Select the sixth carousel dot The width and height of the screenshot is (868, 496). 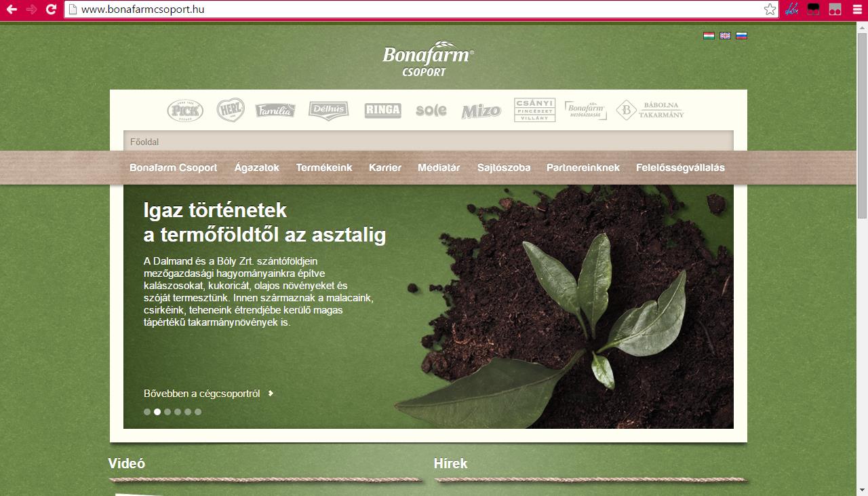[x=198, y=412]
